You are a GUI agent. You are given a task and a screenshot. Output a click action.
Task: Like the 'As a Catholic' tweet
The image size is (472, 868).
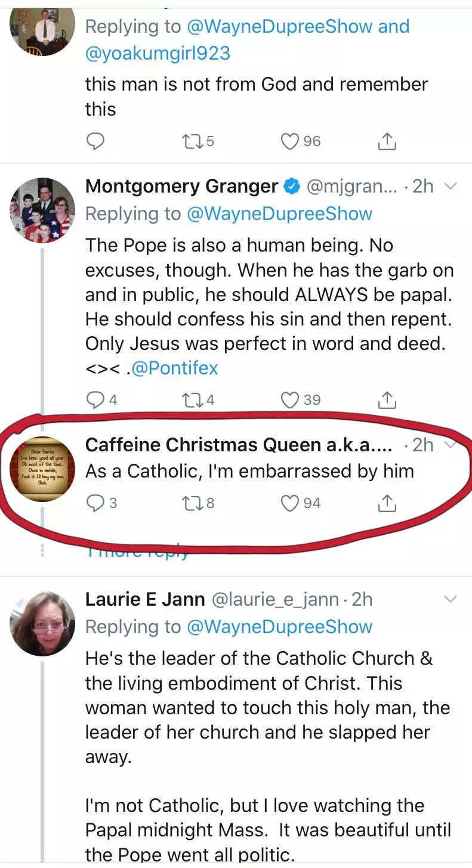click(290, 504)
